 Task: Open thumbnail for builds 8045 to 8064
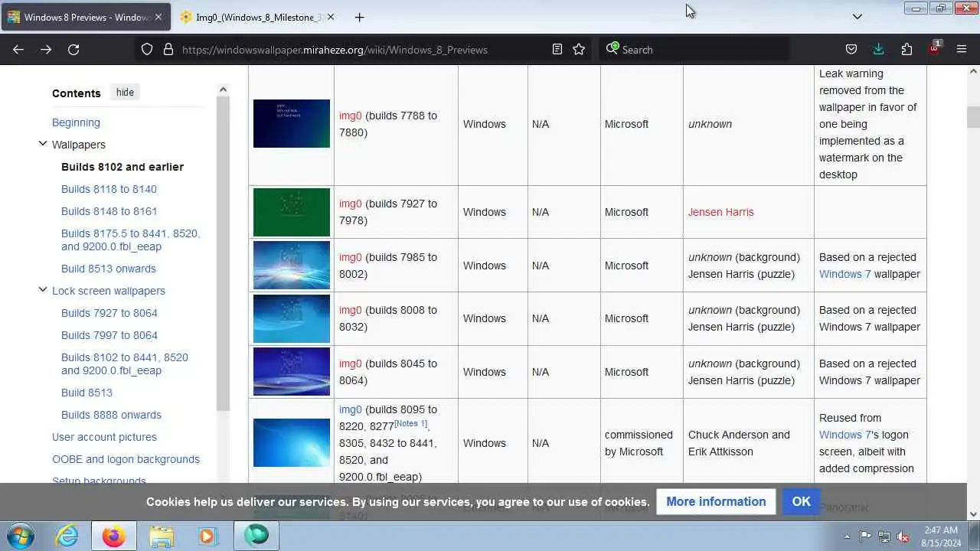292,372
